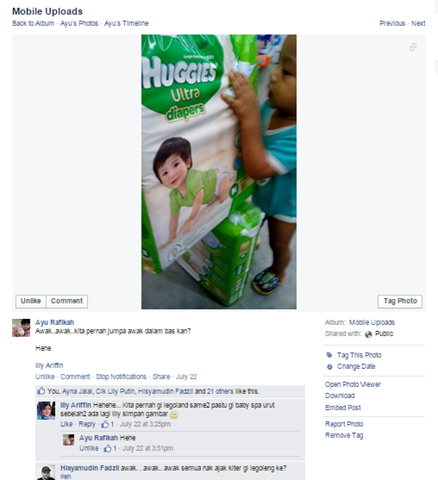Image resolution: width=438 pixels, height=480 pixels.
Task: Choose Download in the photo options
Action: pos(340,396)
